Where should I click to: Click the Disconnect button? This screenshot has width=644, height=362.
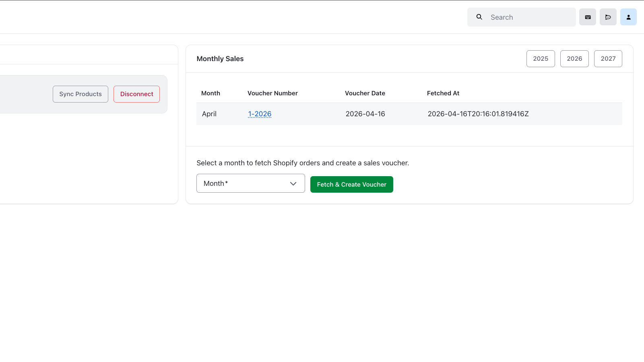(x=136, y=94)
